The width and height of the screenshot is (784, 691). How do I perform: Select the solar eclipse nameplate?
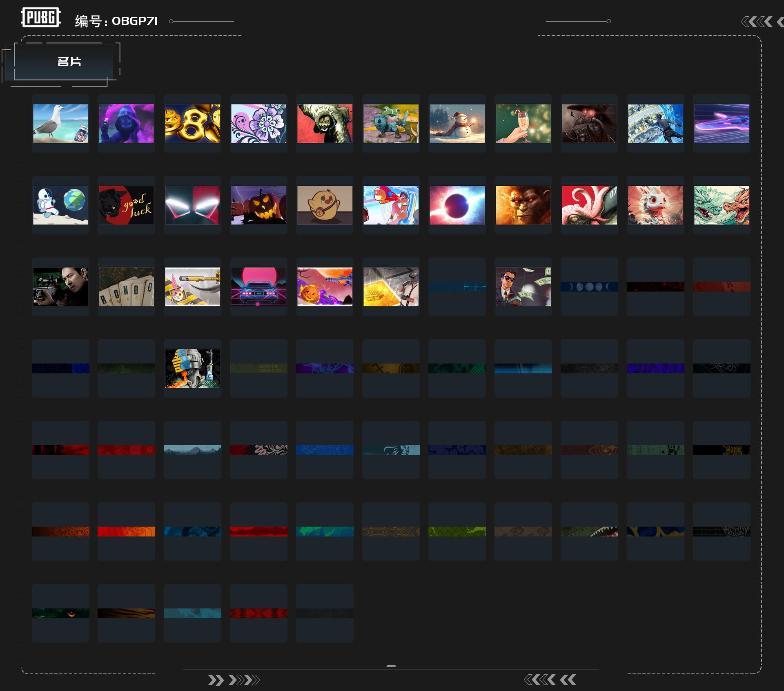tap(457, 205)
